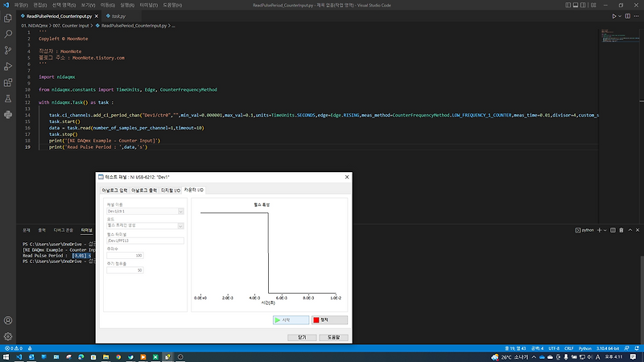Viewport: 644px width, 362px height.
Task: Select 아날로그 출력 tab in test panel
Action: pyautogui.click(x=144, y=190)
